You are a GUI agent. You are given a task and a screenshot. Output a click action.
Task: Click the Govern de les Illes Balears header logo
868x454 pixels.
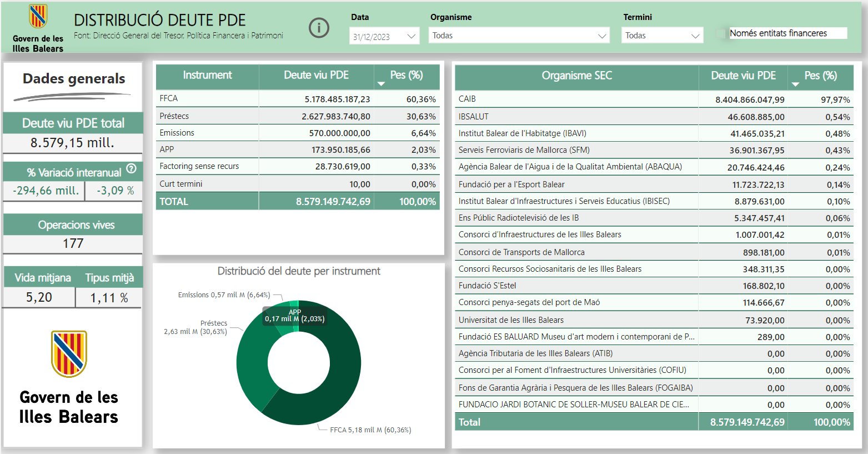[x=38, y=17]
